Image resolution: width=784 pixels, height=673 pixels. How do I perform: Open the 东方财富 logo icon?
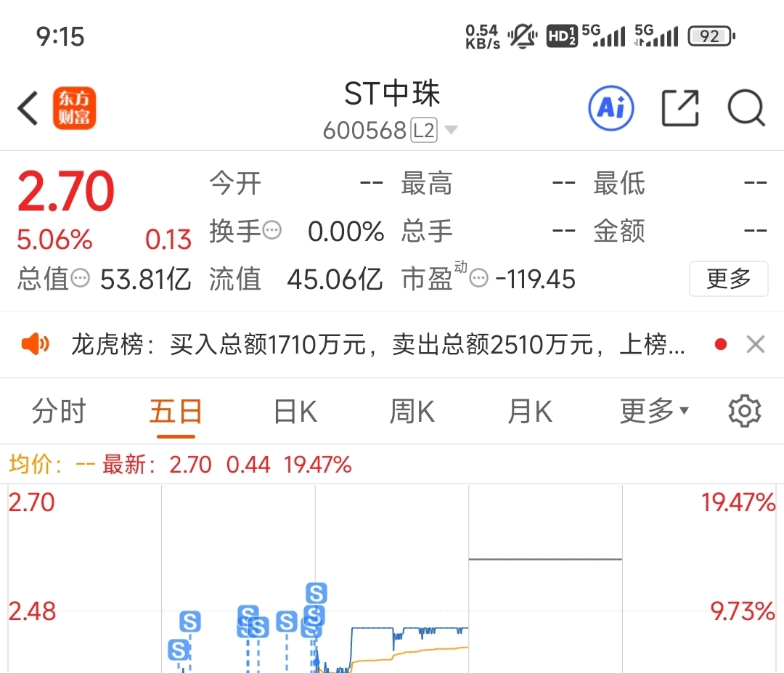(x=75, y=108)
